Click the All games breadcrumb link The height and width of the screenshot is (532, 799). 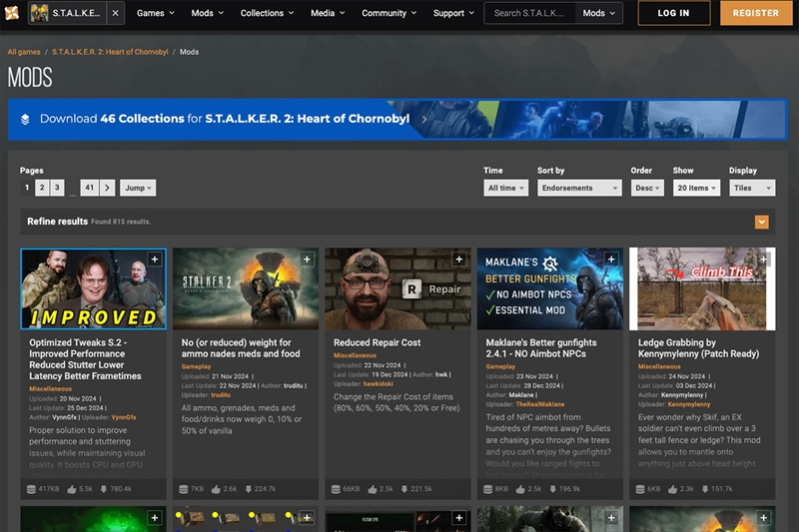(x=24, y=52)
